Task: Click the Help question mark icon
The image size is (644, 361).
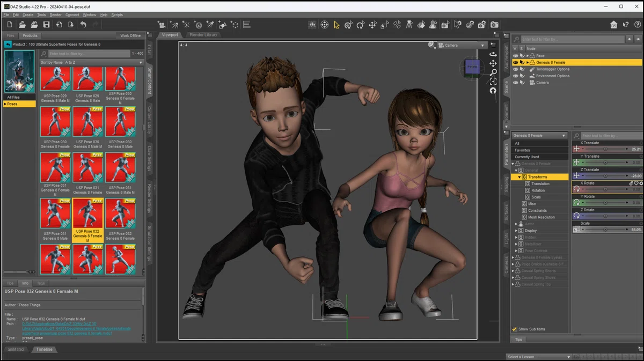Action: click(x=637, y=25)
